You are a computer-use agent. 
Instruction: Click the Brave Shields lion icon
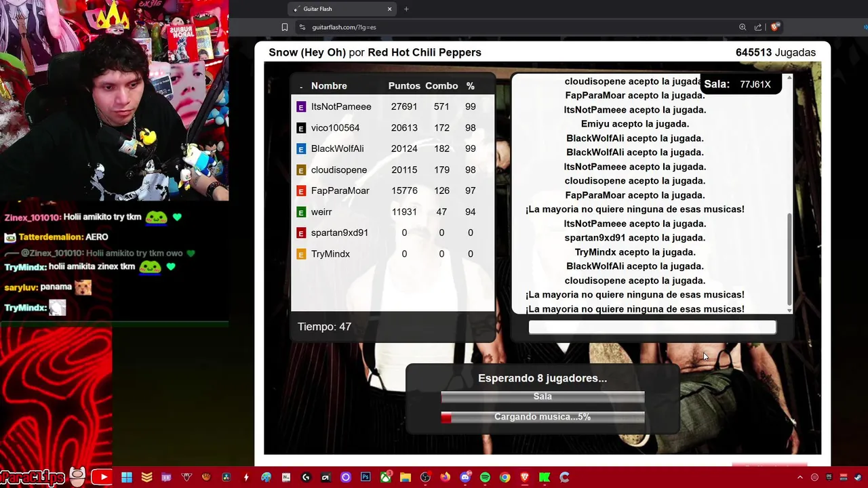click(776, 27)
